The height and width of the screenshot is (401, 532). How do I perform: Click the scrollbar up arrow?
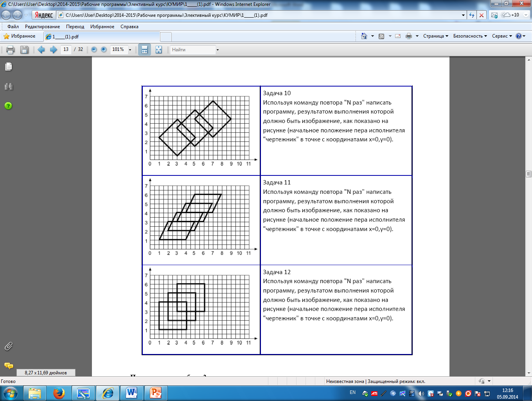point(528,60)
